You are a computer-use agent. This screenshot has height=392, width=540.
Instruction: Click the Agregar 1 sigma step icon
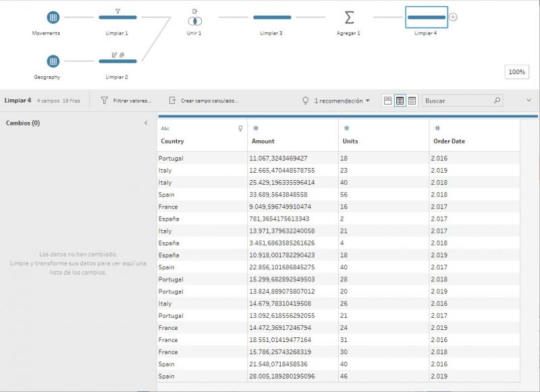pyautogui.click(x=348, y=18)
